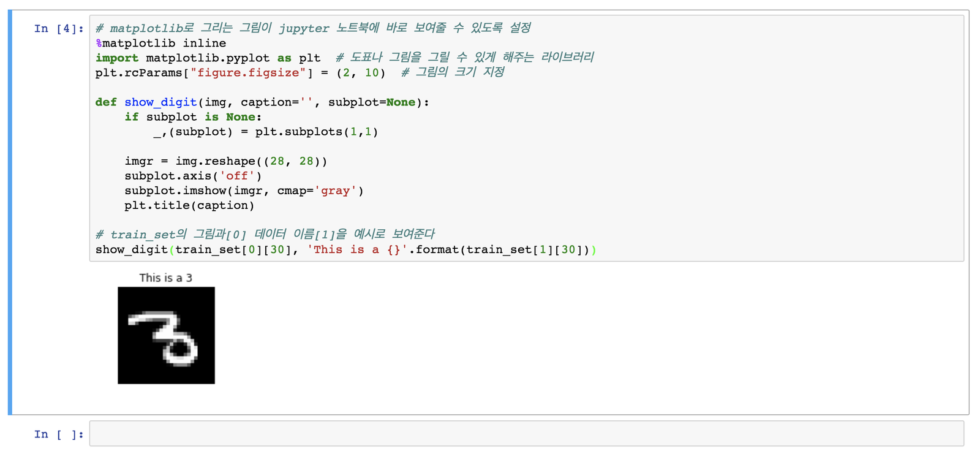Click the empty code cell input below
The image size is (980, 462).
click(526, 434)
